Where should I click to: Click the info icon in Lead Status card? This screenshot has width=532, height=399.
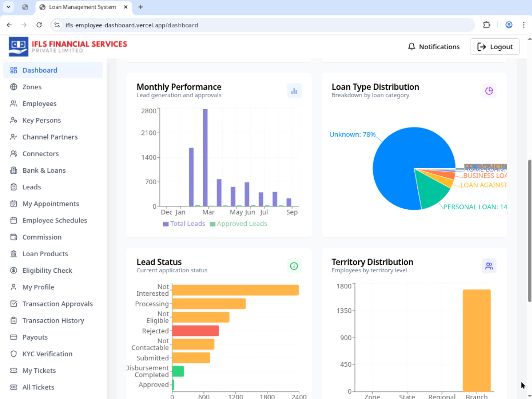pyautogui.click(x=294, y=266)
